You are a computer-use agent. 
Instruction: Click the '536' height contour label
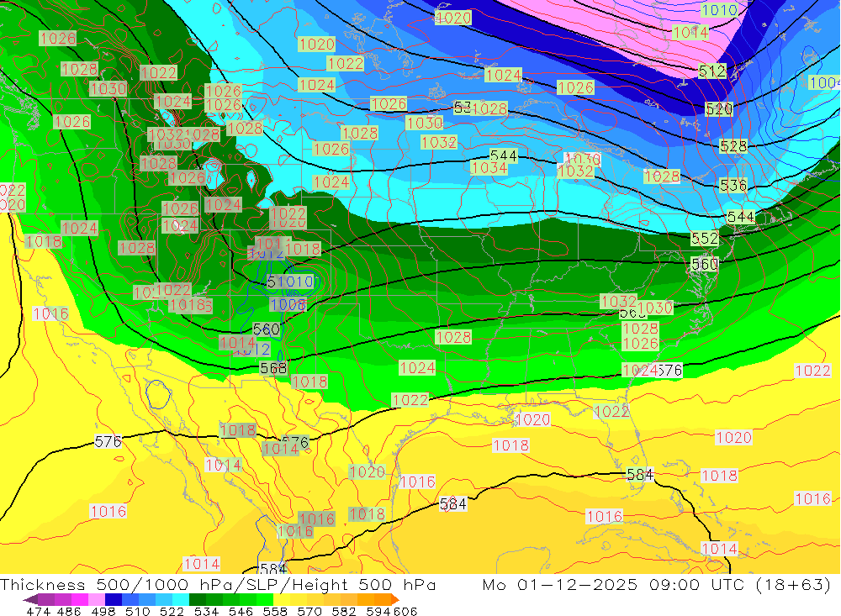[733, 185]
